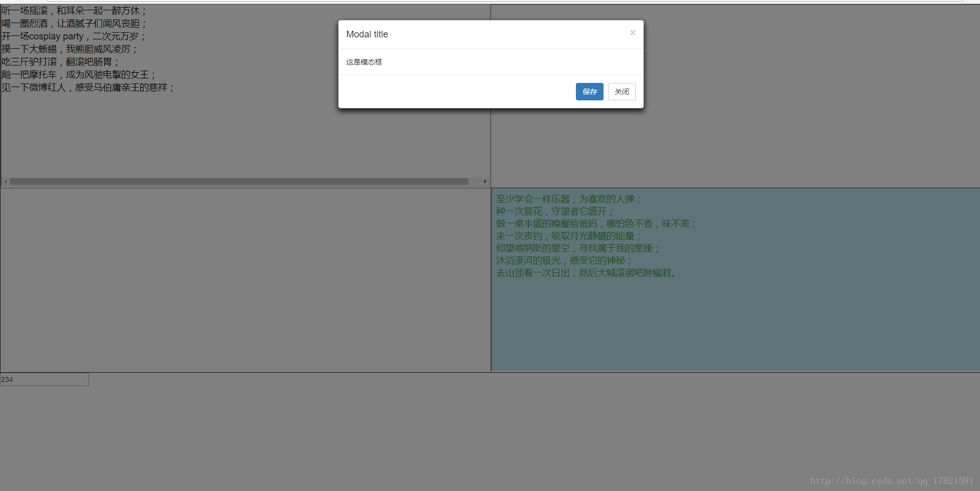980x491 pixels.
Task: Click the green line starting with 至少学会一样乐器
Action: [x=568, y=199]
